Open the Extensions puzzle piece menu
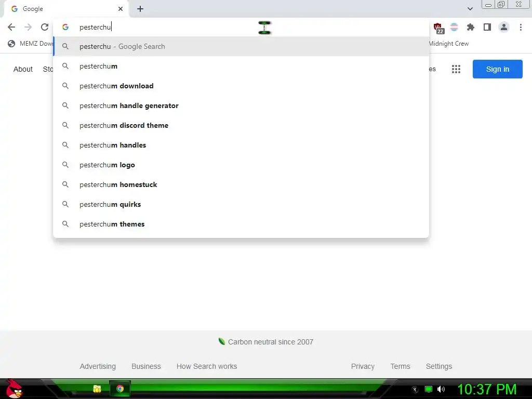This screenshot has height=399, width=532. (471, 27)
